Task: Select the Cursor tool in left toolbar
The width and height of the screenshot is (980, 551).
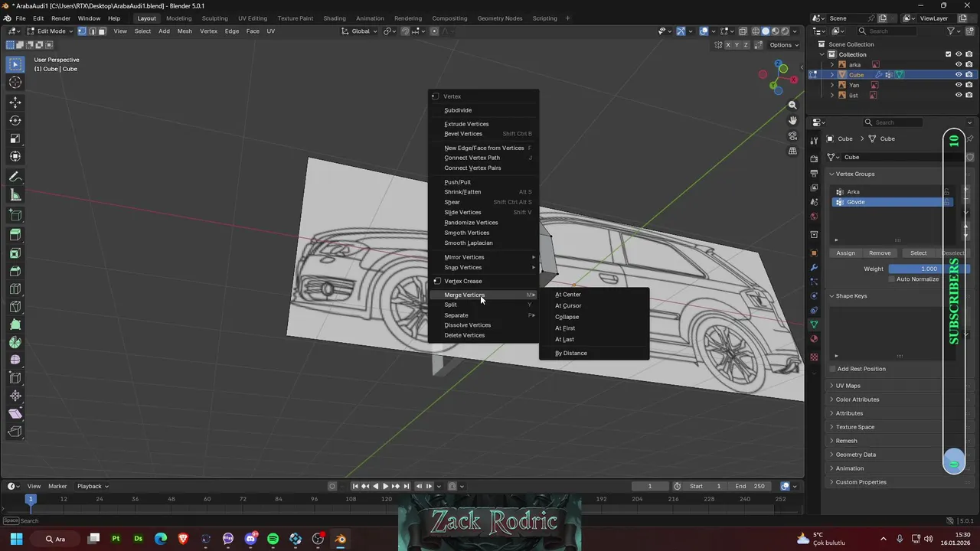Action: [15, 83]
